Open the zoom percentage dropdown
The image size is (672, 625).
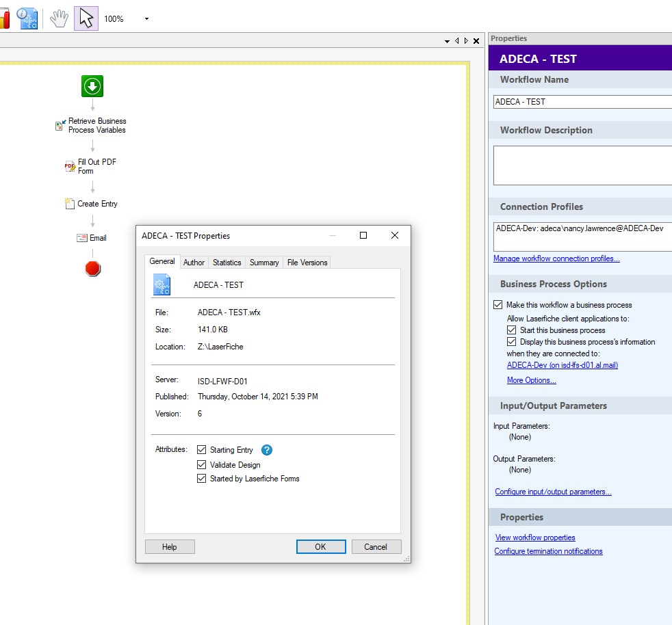tap(146, 19)
